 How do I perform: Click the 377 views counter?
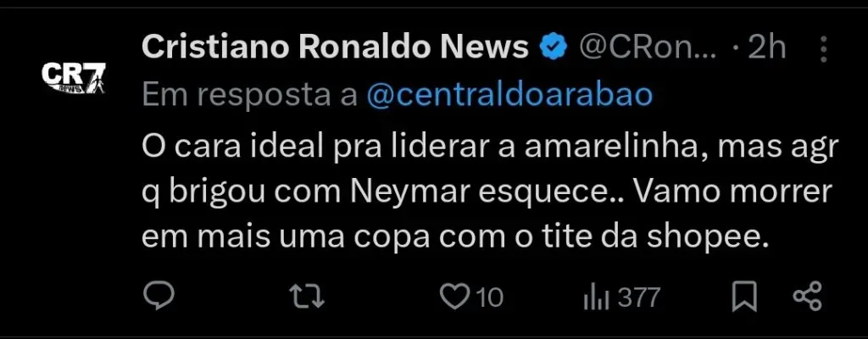coord(638,297)
